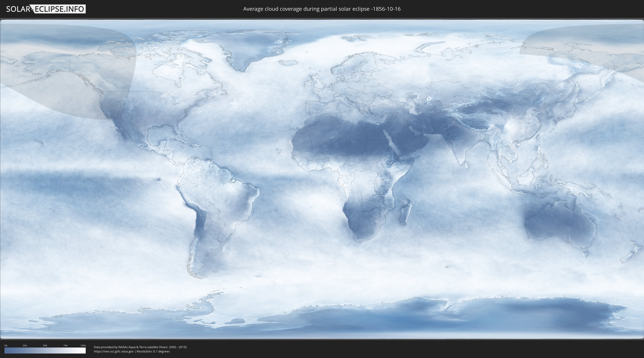Click the '100%' legend label
The width and height of the screenshot is (644, 358).
[83, 345]
